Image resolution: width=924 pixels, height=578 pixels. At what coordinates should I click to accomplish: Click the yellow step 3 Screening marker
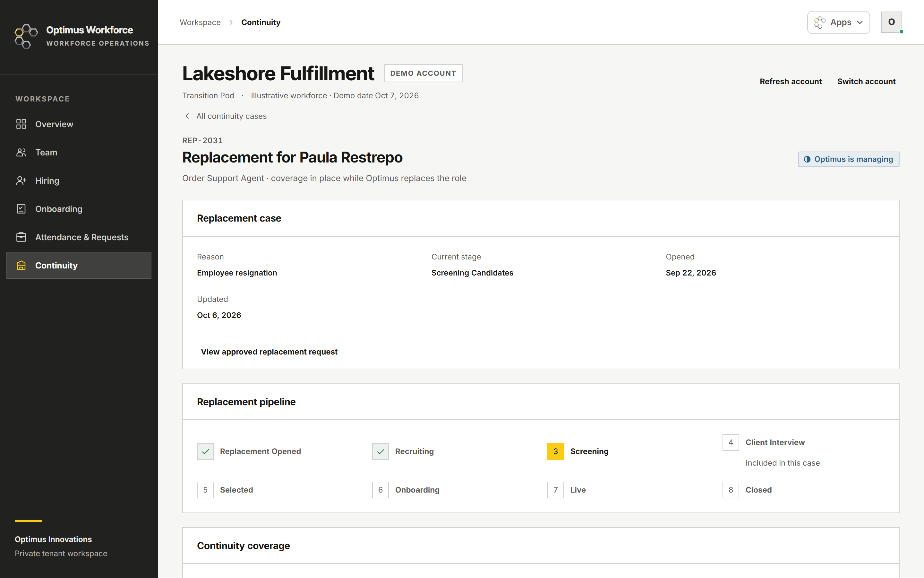(x=556, y=451)
